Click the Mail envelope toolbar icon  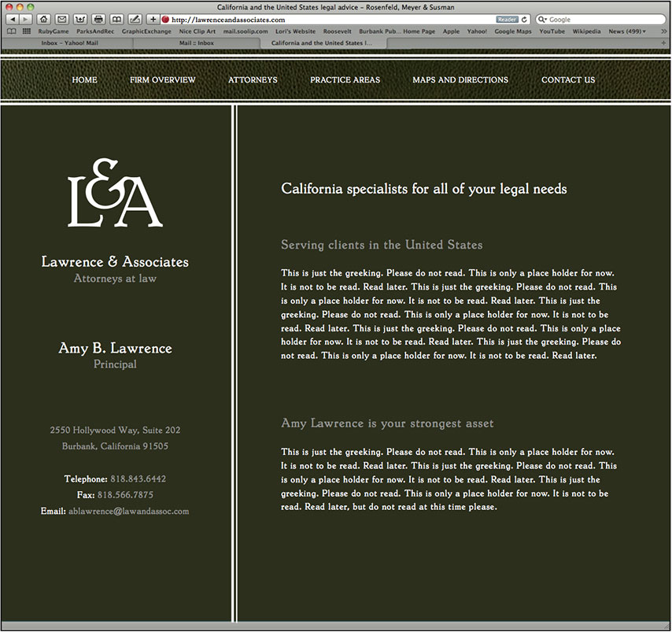coord(61,19)
